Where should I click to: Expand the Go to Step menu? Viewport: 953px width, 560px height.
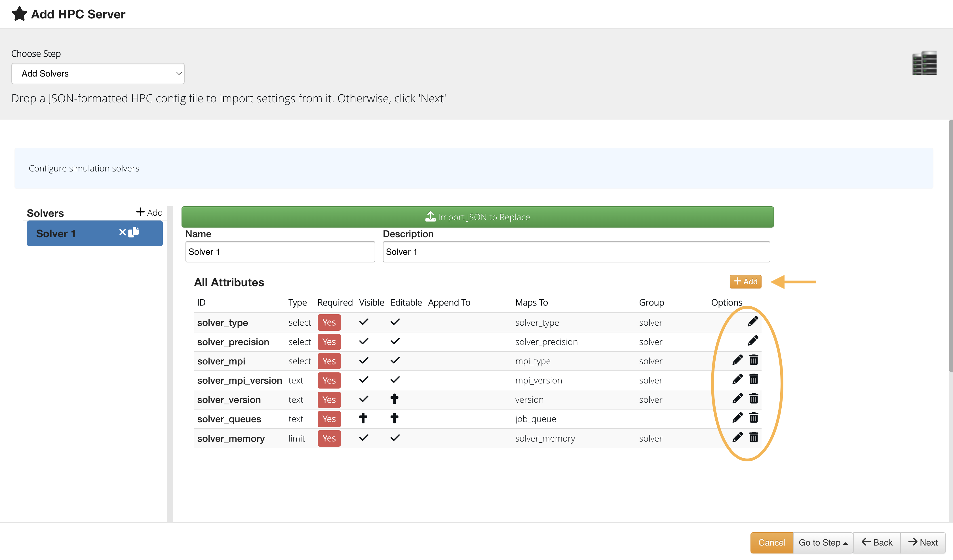[x=823, y=543]
